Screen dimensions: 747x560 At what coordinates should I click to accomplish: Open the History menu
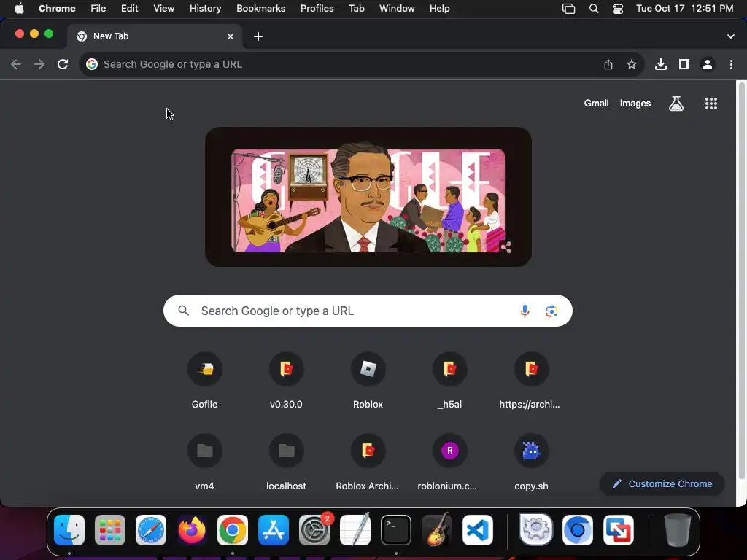[205, 9]
